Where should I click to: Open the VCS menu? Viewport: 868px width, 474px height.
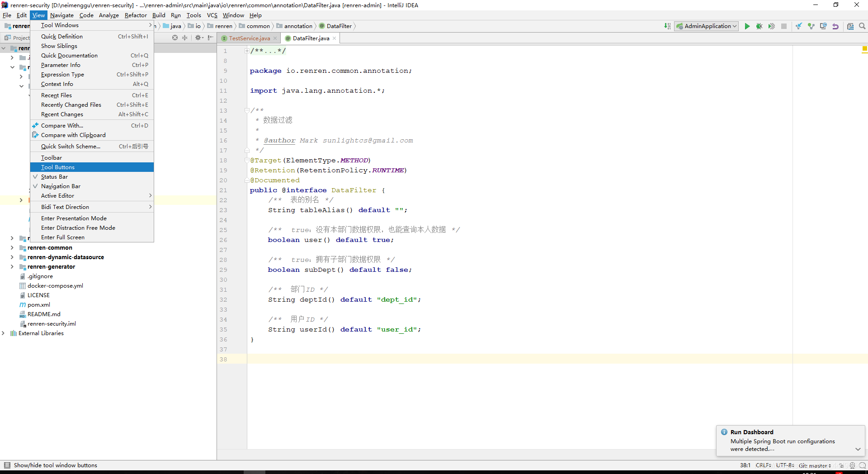pos(212,15)
